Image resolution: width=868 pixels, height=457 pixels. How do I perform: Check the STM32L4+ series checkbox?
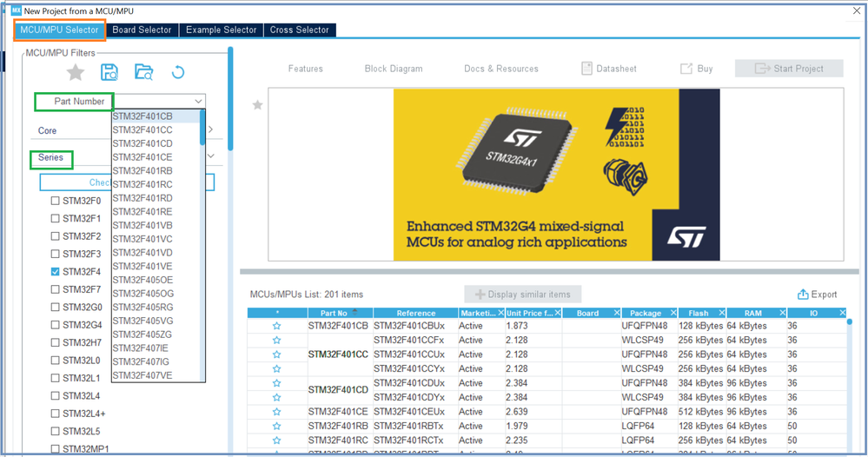(55, 414)
